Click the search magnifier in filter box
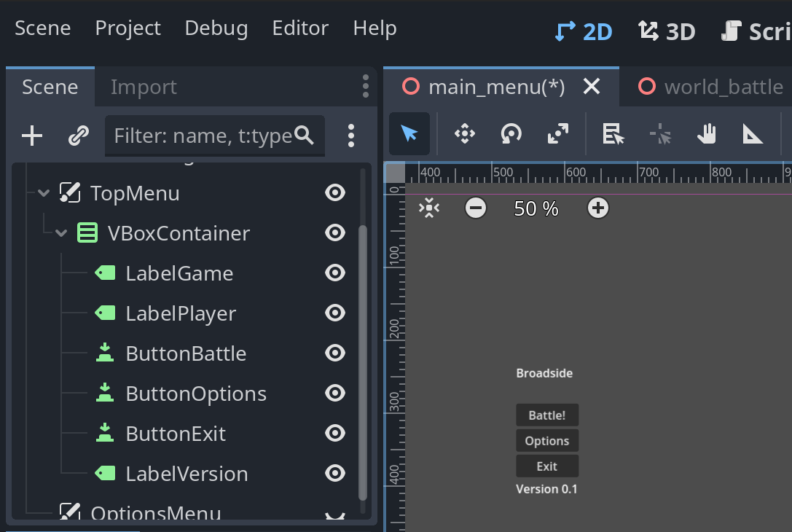The image size is (792, 532). coord(304,135)
